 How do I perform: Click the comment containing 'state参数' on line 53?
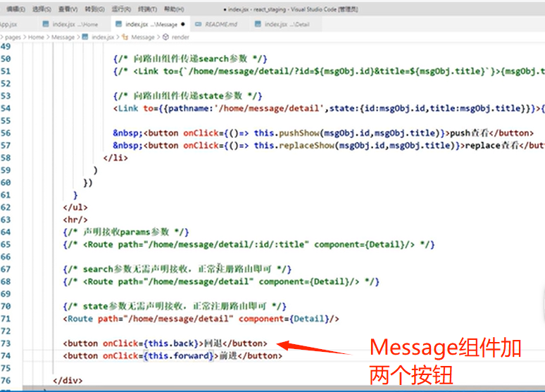tap(188, 96)
